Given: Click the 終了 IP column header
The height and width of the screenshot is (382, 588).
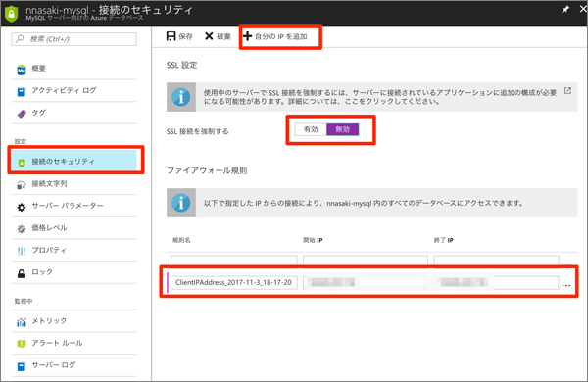Looking at the screenshot, I should click(x=444, y=240).
